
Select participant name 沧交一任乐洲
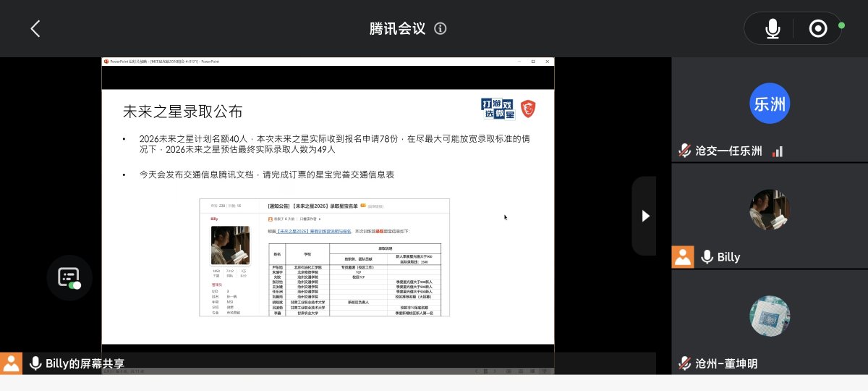(x=728, y=151)
